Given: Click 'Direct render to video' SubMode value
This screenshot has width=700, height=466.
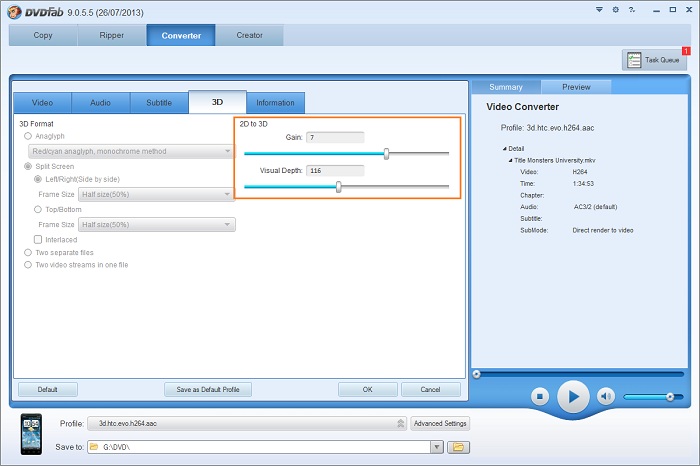Looking at the screenshot, I should coord(603,230).
